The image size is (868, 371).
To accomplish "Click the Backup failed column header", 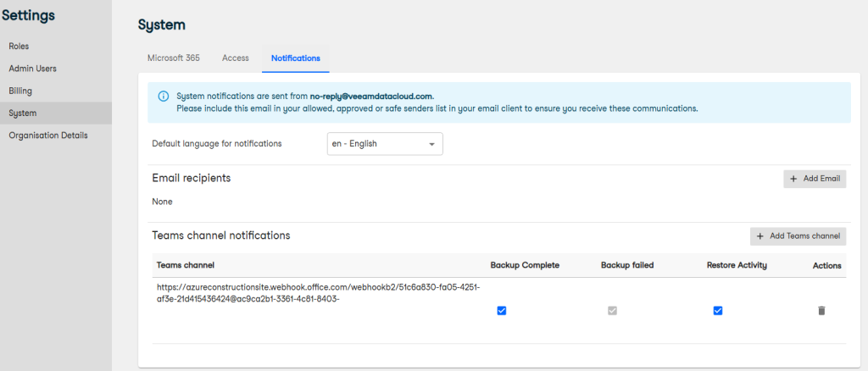I will (x=627, y=265).
